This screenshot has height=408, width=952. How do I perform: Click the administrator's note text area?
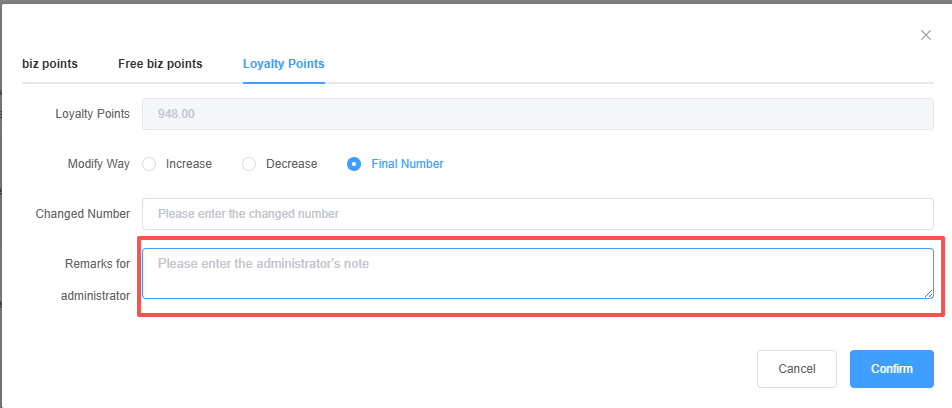point(538,273)
